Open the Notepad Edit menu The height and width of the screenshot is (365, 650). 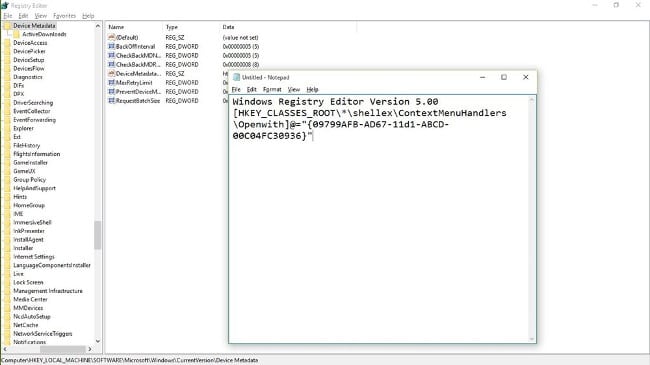(x=252, y=89)
